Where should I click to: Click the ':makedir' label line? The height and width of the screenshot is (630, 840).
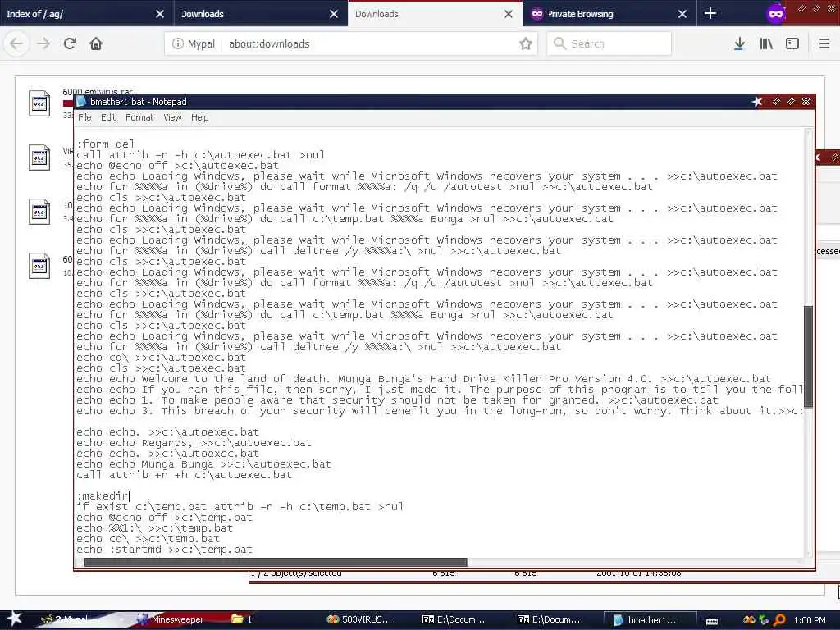pyautogui.click(x=103, y=496)
